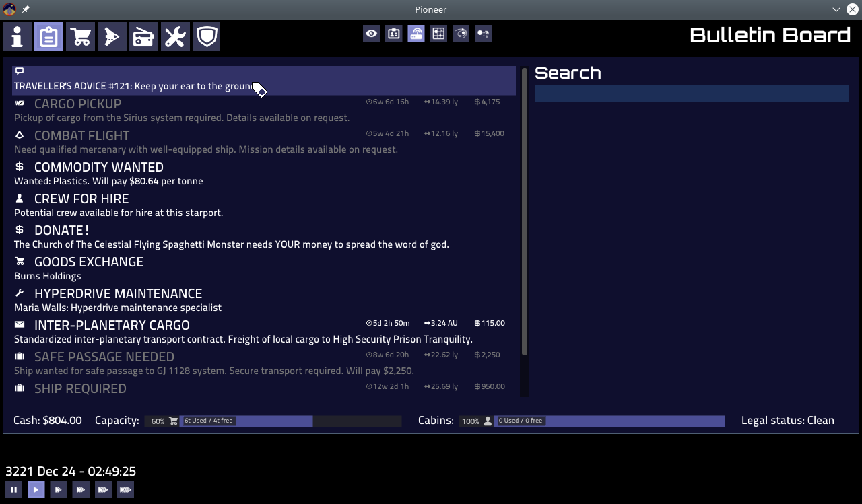Screen dimensions: 862x504
Task: Open the COMBAT FLIGHT mission
Action: click(x=264, y=142)
